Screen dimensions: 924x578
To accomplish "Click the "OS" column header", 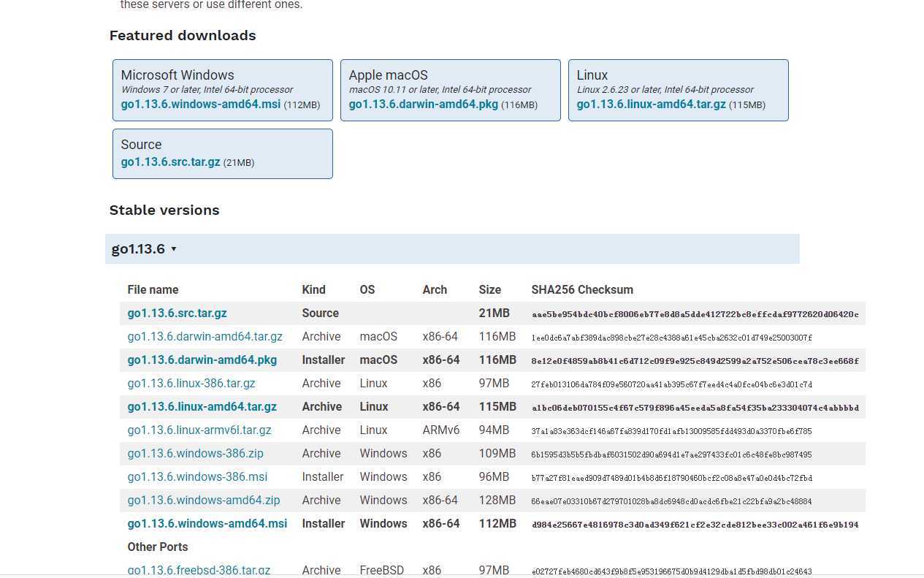I will [367, 290].
